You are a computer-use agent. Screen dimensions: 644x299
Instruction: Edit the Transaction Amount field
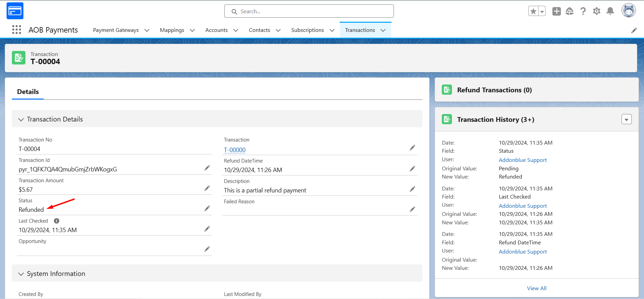click(207, 188)
